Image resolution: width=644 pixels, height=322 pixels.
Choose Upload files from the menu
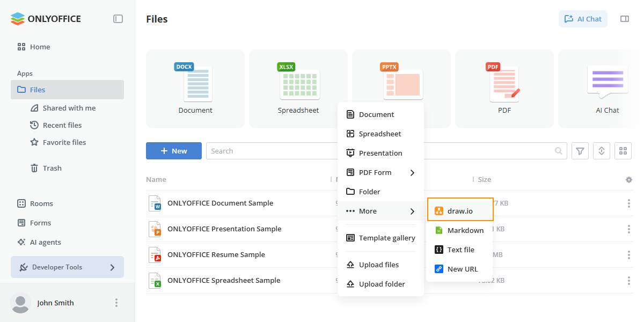[380, 265]
